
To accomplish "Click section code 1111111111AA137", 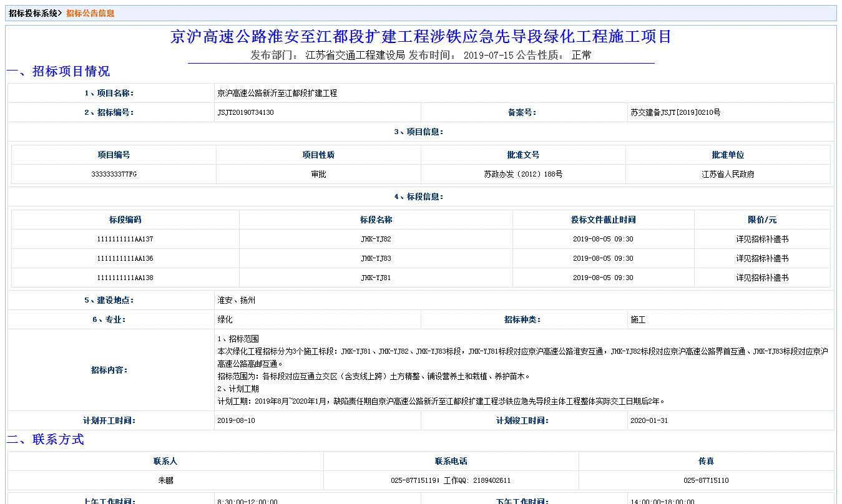I will (x=125, y=239).
